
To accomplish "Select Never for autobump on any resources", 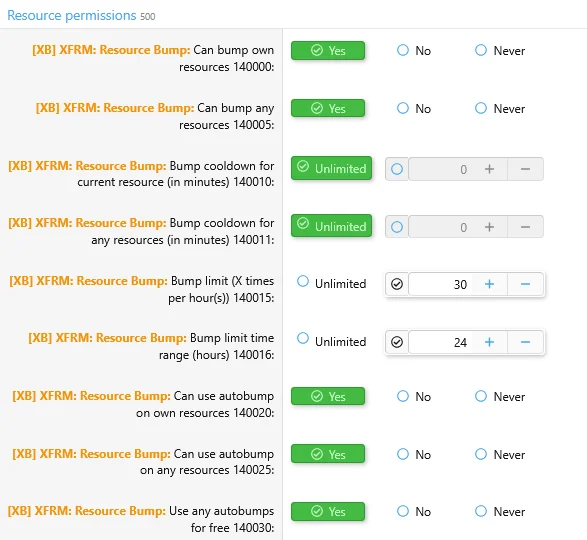I will [x=500, y=455].
